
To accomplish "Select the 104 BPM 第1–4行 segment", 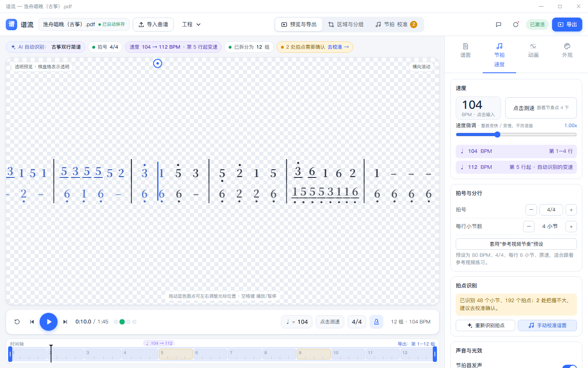I will (516, 151).
